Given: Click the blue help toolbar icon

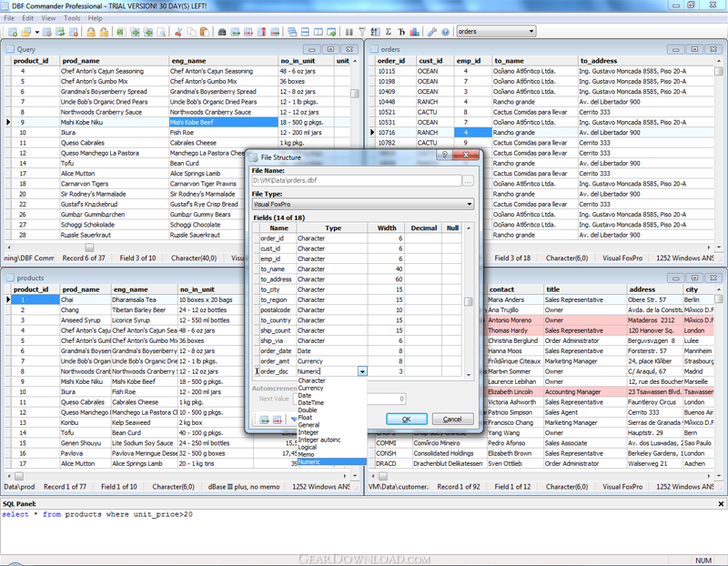Looking at the screenshot, I should point(445,32).
